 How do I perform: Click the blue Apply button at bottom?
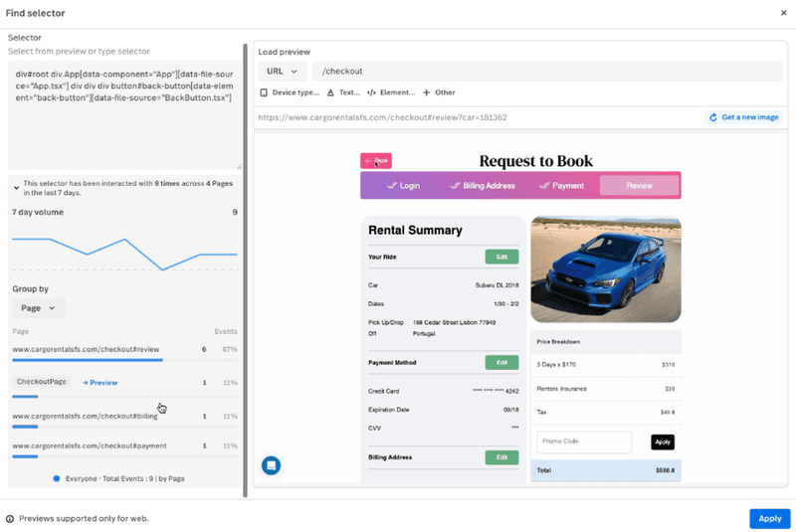coord(769,518)
